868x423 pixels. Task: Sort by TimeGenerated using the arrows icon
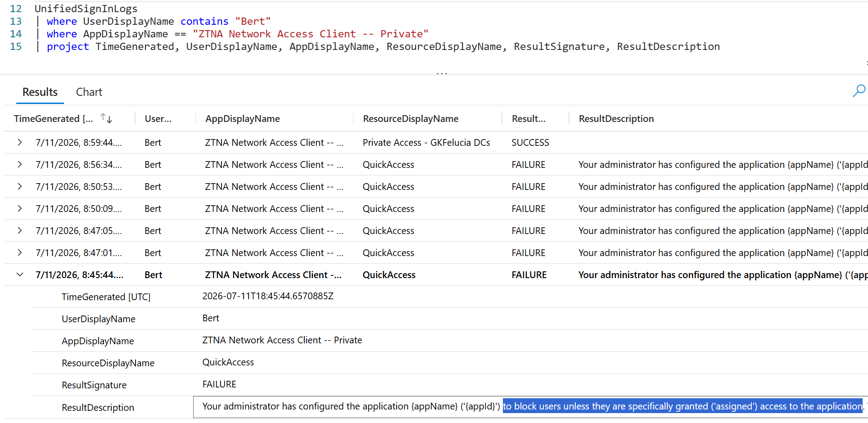[x=106, y=118]
